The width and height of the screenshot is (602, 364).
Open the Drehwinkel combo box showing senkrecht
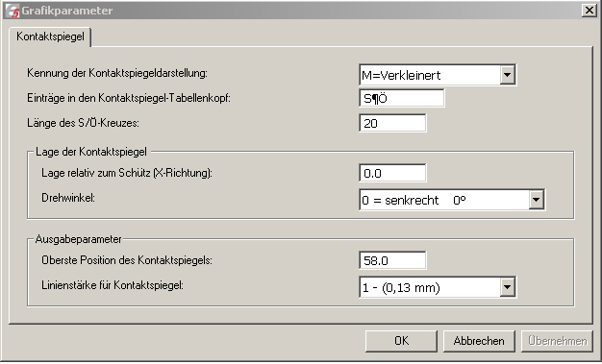pyautogui.click(x=452, y=200)
